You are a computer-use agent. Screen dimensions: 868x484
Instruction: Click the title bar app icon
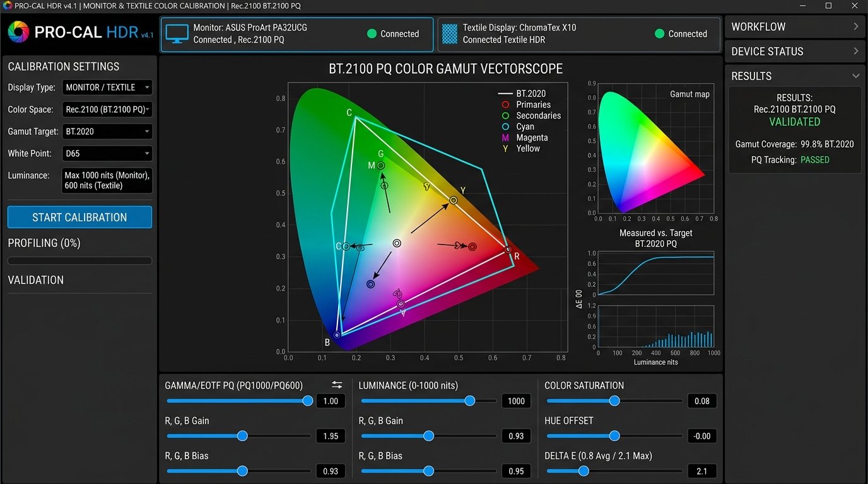7,6
